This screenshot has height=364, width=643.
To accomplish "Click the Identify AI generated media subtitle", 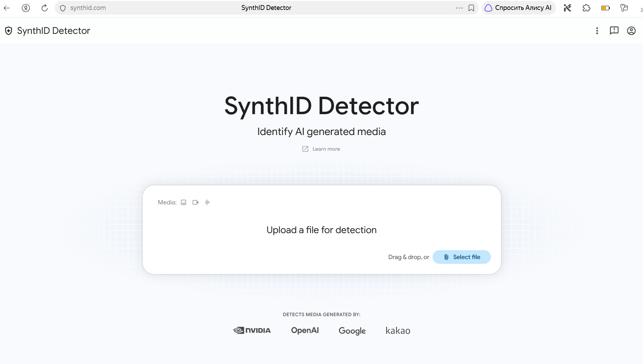I will point(321,132).
